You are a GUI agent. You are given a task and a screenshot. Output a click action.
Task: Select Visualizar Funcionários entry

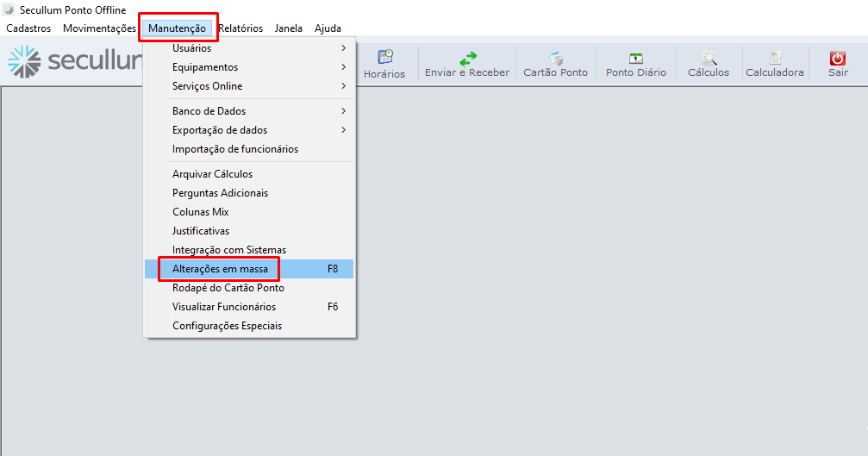coord(224,307)
